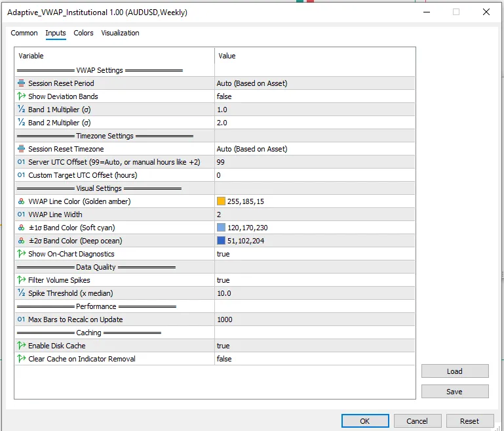Toggle Clear Cache on Indicator Removal value
The width and height of the screenshot is (504, 431).
tap(315, 359)
